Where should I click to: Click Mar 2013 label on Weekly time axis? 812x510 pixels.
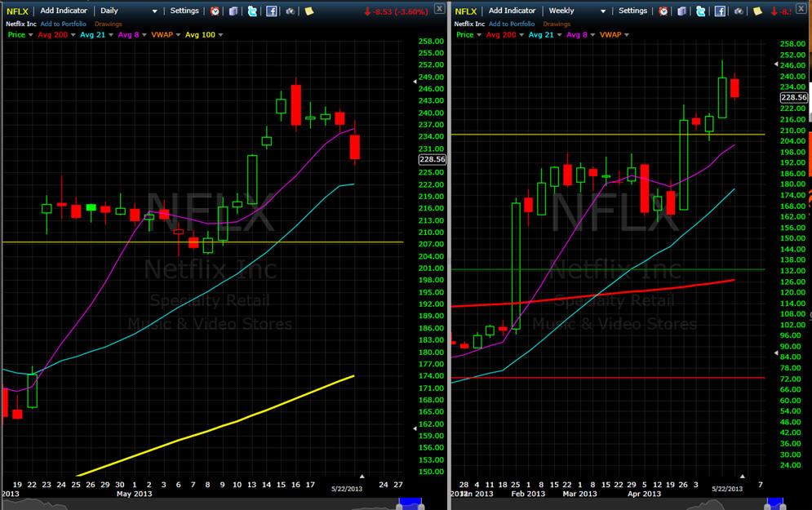coord(580,494)
